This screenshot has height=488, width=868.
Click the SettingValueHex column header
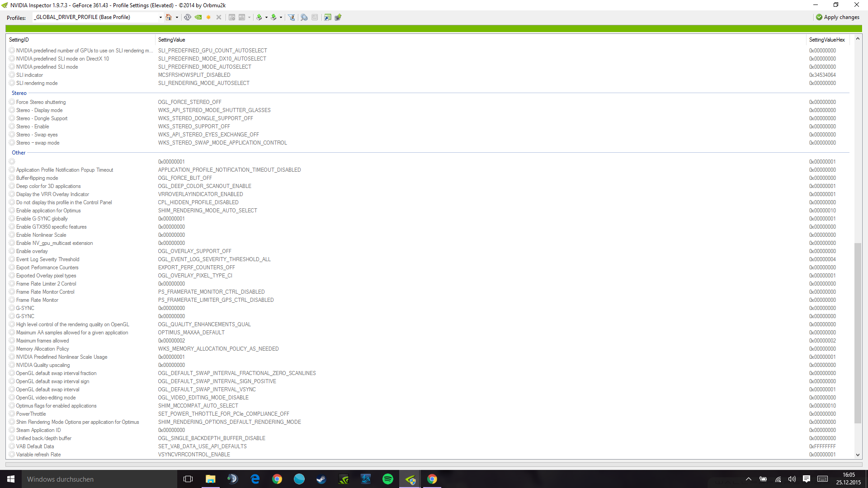point(826,40)
